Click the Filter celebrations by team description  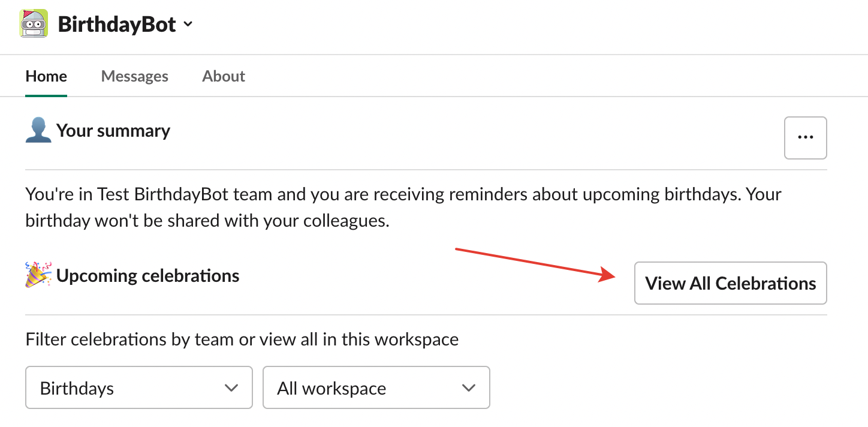242,339
